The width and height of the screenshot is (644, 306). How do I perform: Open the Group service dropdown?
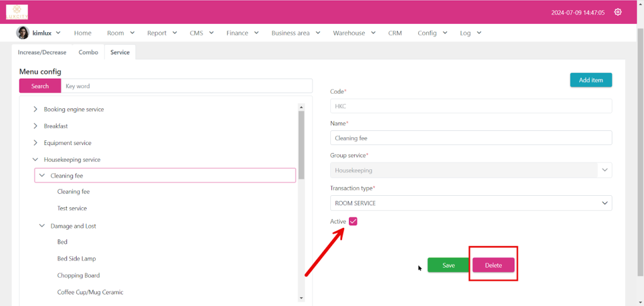[x=470, y=170]
